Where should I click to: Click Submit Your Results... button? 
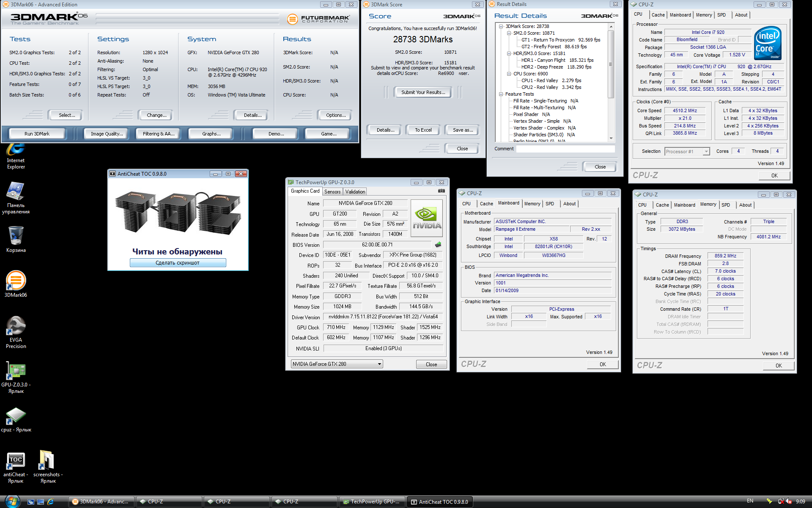tap(423, 92)
